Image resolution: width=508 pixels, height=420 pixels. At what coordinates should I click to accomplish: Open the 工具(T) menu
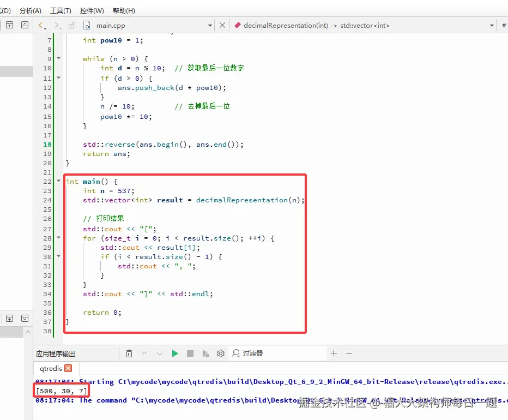[x=61, y=11]
